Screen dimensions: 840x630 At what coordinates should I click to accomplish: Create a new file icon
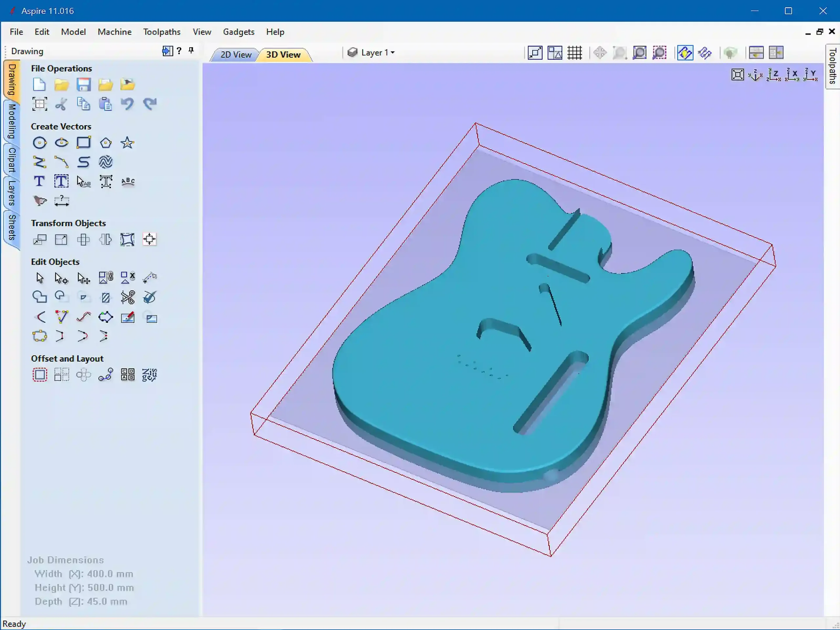pos(39,84)
